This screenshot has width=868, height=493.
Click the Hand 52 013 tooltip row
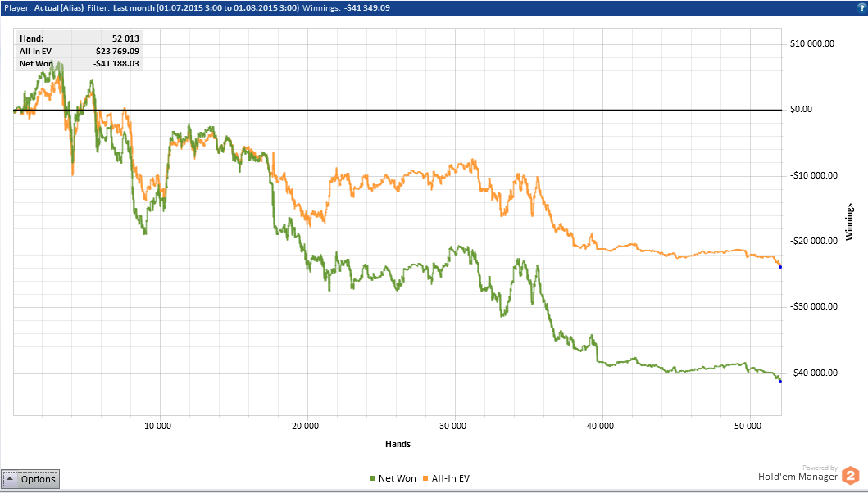tap(80, 38)
